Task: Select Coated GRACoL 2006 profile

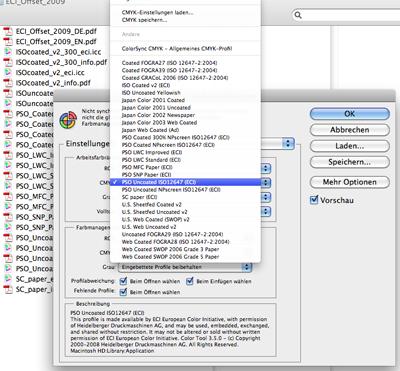Action: point(185,78)
